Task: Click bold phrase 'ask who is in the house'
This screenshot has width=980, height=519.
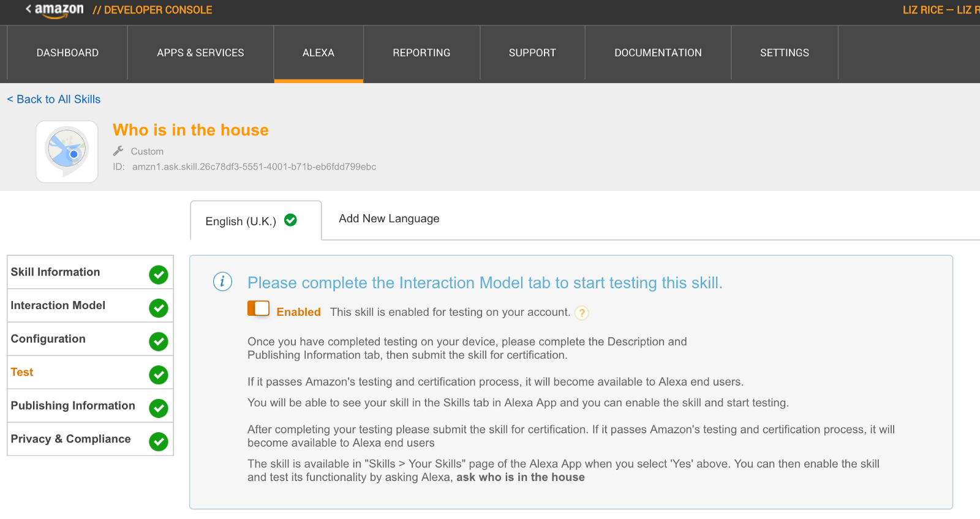Action: click(521, 477)
